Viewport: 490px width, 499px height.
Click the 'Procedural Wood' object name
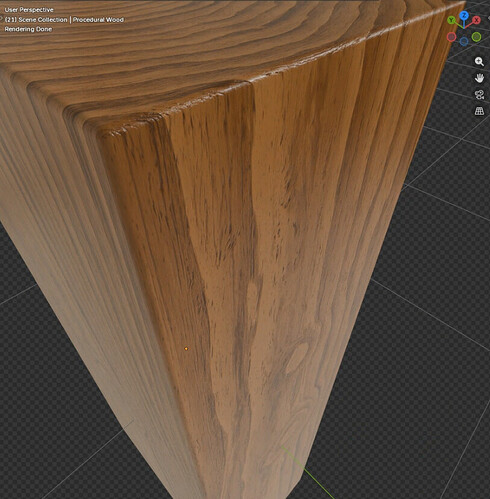click(98, 20)
